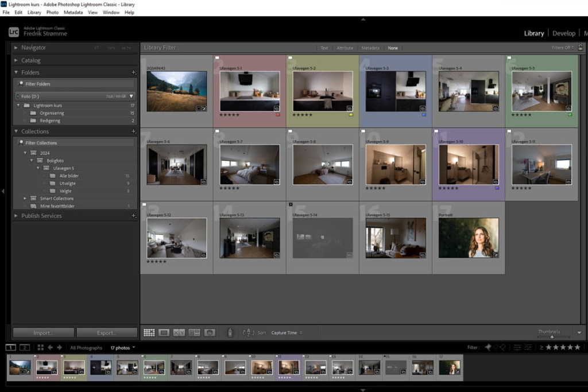The height and width of the screenshot is (392, 588).
Task: Expand the Smart Collections set
Action: tap(25, 198)
